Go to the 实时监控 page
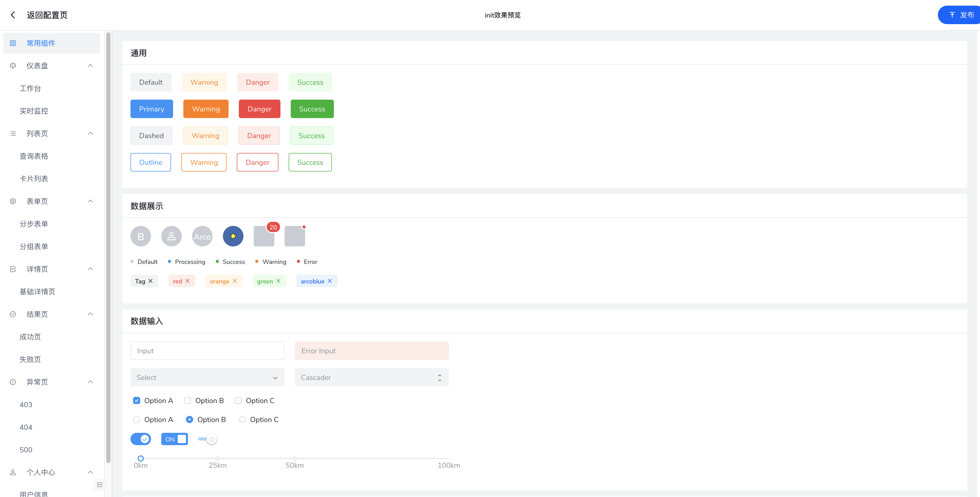980x497 pixels. coord(34,111)
